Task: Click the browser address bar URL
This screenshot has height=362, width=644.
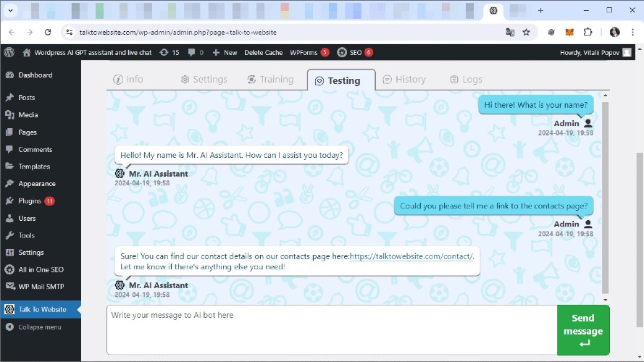Action: (x=177, y=32)
